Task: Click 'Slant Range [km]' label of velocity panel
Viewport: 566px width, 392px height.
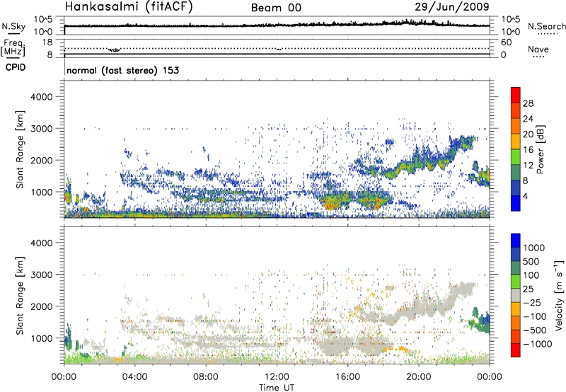Action: point(20,295)
